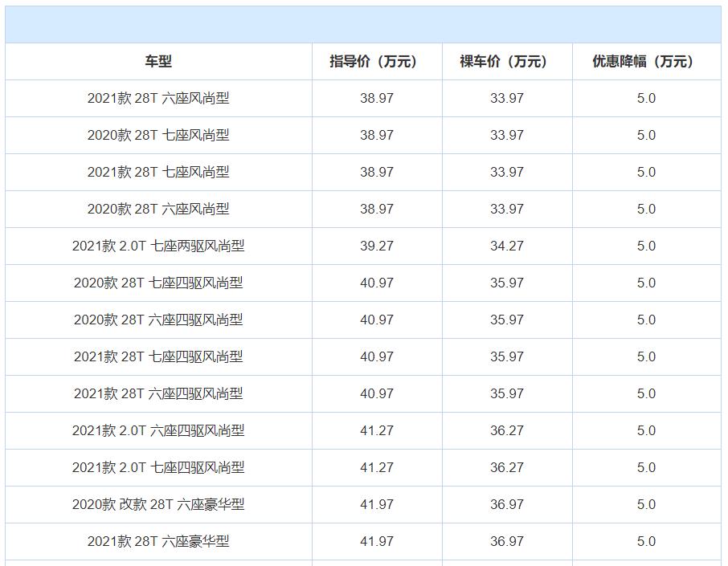
Task: Select the row name 2020款 28T 七座风尚型
Action: [158, 135]
